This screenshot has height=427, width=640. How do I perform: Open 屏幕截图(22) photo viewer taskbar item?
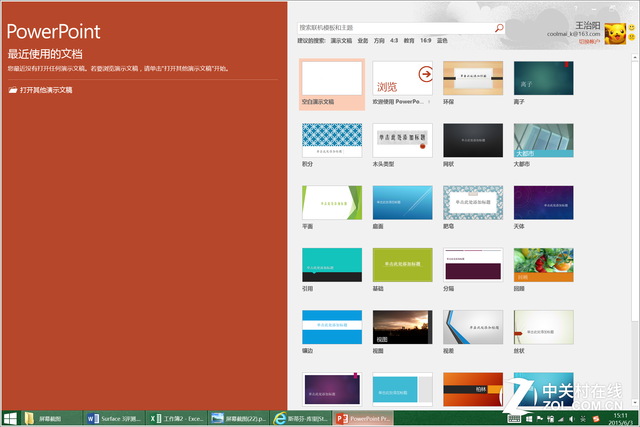[239, 419]
